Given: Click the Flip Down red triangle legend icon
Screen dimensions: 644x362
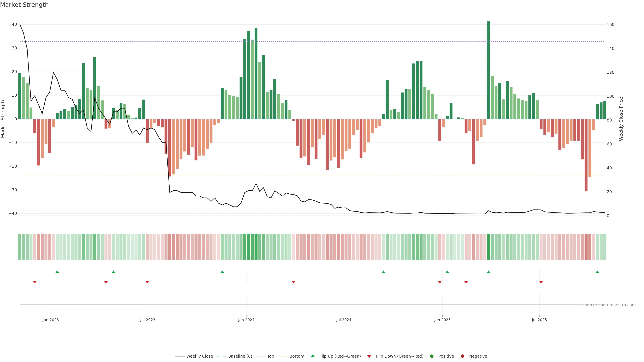Looking at the screenshot, I should coord(369,356).
